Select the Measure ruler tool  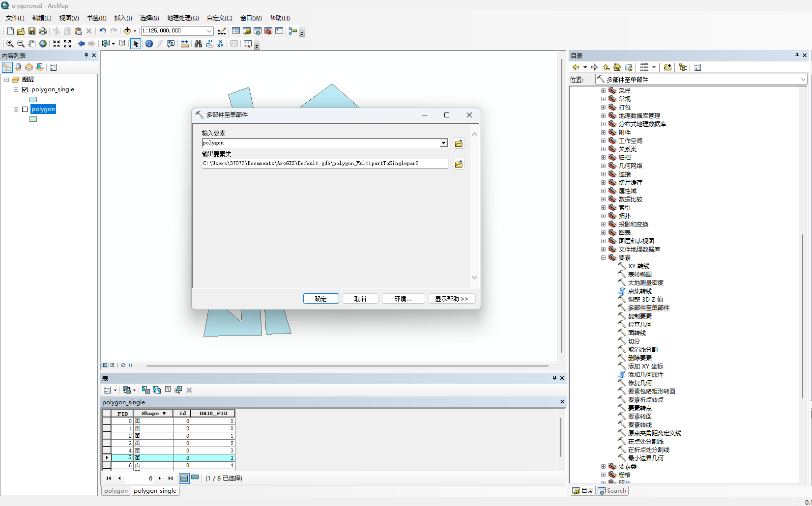185,44
